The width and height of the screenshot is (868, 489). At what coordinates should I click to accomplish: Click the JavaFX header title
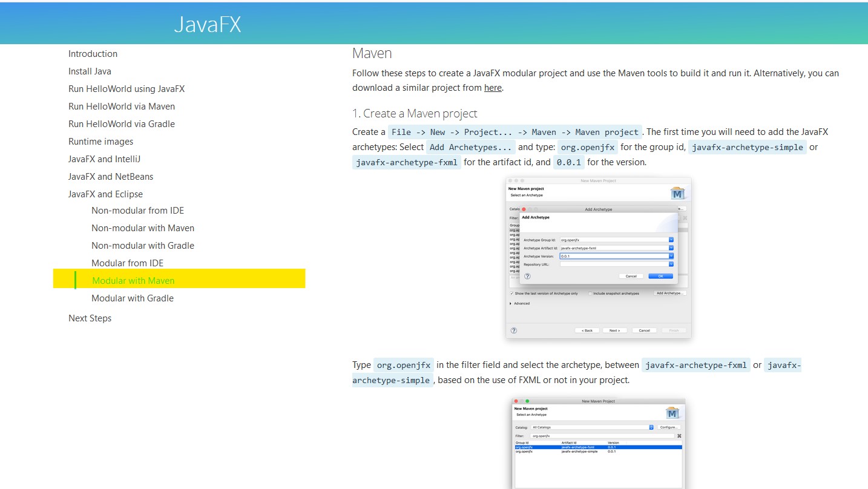click(208, 24)
